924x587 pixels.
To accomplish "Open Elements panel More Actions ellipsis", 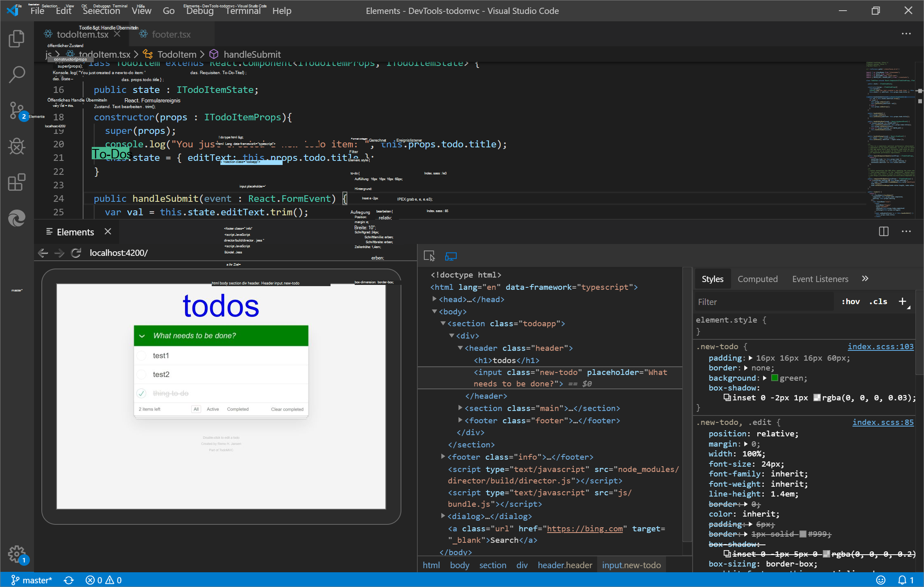I will (906, 232).
